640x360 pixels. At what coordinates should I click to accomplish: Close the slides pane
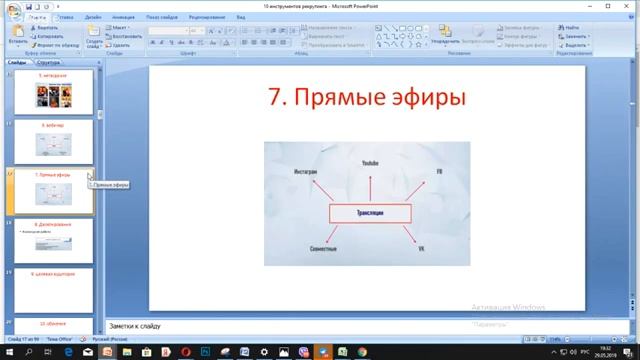99,62
